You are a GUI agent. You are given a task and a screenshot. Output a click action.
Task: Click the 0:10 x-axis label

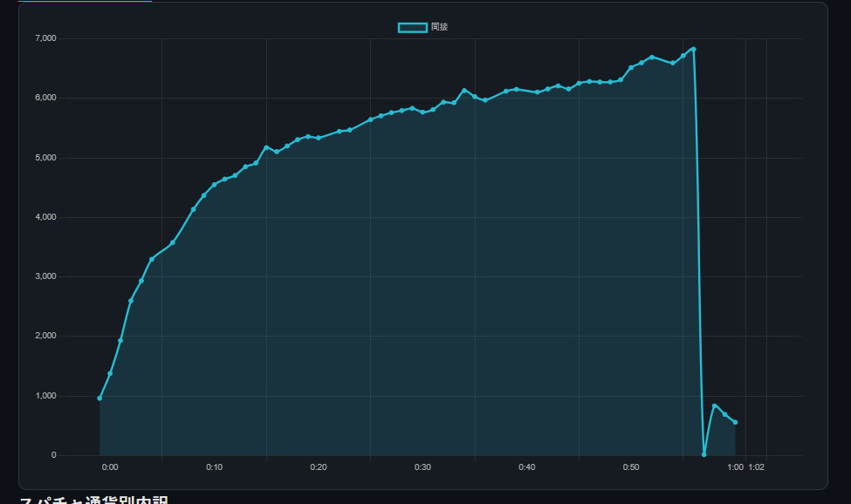[215, 467]
